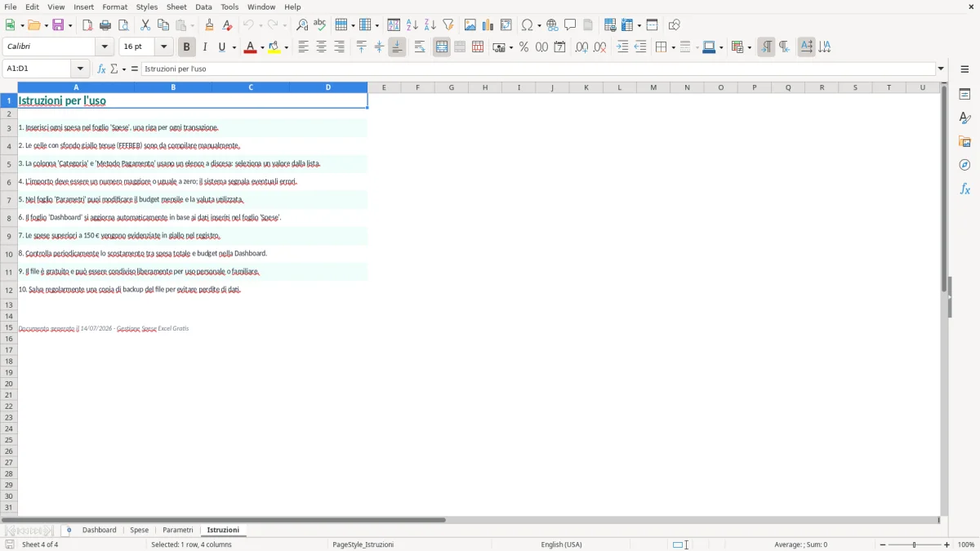Screen dimensions: 980x551
Task: Open sidebar Navigator compass icon
Action: pyautogui.click(x=964, y=165)
